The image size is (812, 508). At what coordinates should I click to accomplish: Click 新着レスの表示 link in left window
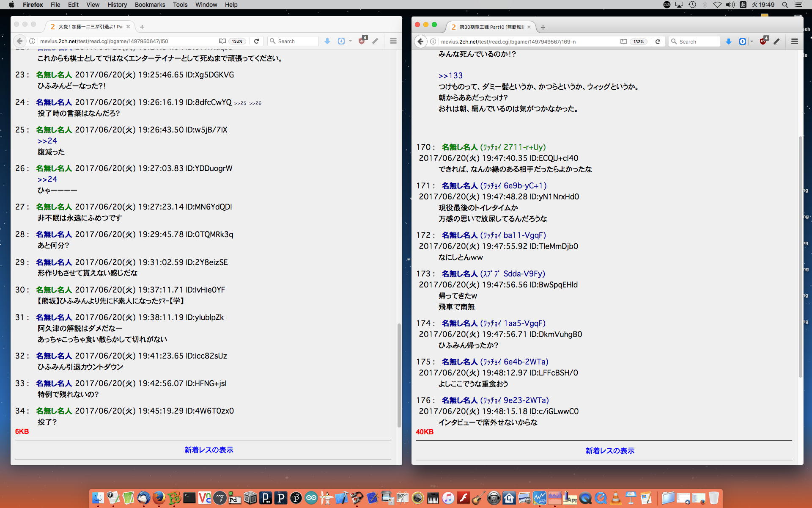tap(208, 450)
